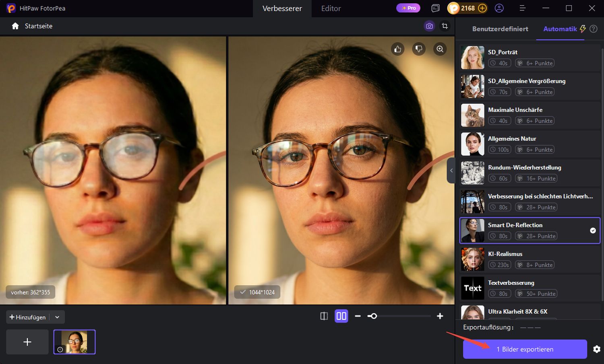Screen dimensions: 604x364
Task: Click the magnifier zoom icon on preview
Action: coord(440,49)
